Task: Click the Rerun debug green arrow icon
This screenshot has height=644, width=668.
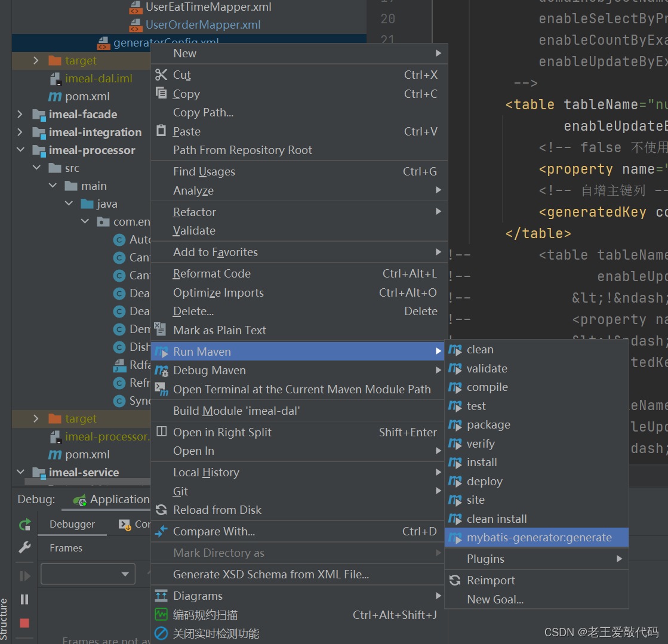Action: pyautogui.click(x=24, y=524)
